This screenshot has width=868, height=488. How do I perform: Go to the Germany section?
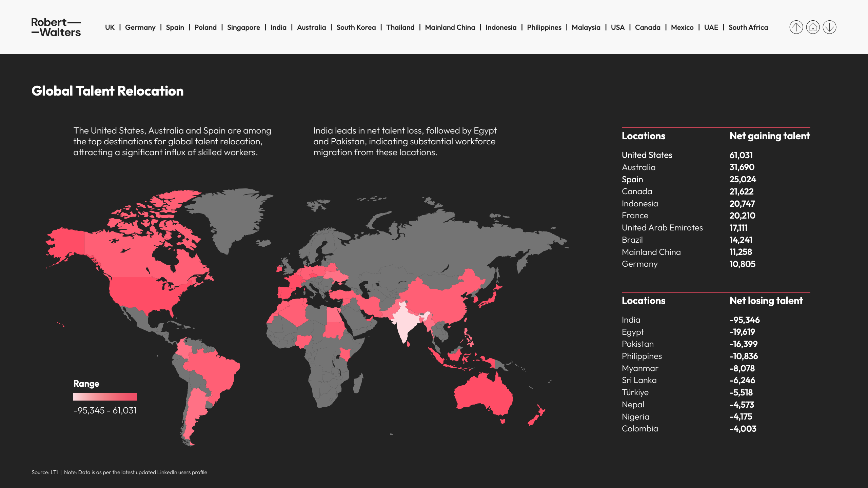tap(140, 27)
